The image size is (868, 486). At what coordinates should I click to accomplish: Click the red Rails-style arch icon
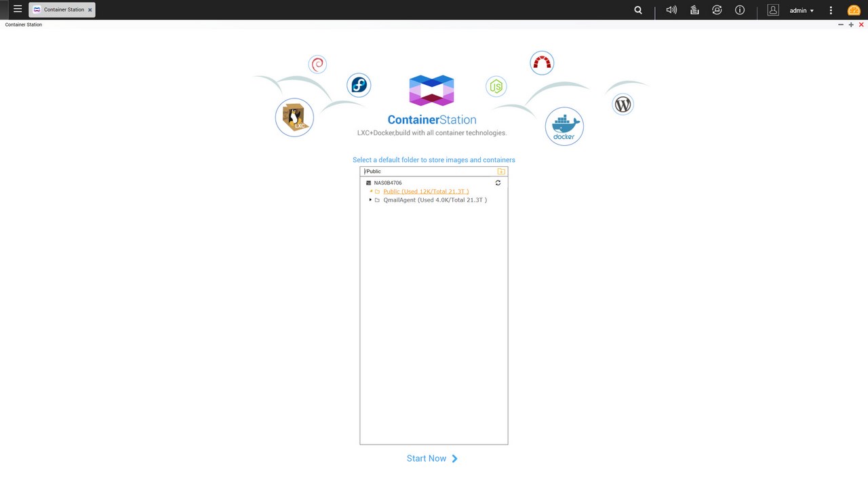click(542, 63)
